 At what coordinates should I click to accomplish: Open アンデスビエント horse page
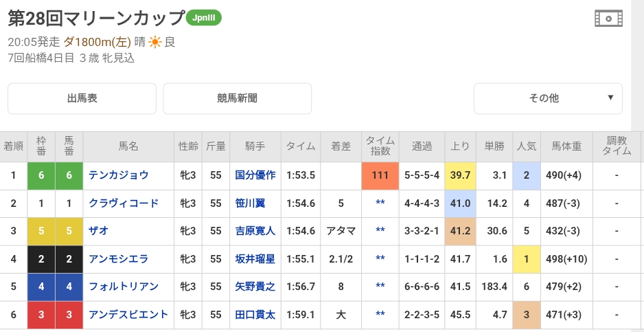pyautogui.click(x=128, y=315)
